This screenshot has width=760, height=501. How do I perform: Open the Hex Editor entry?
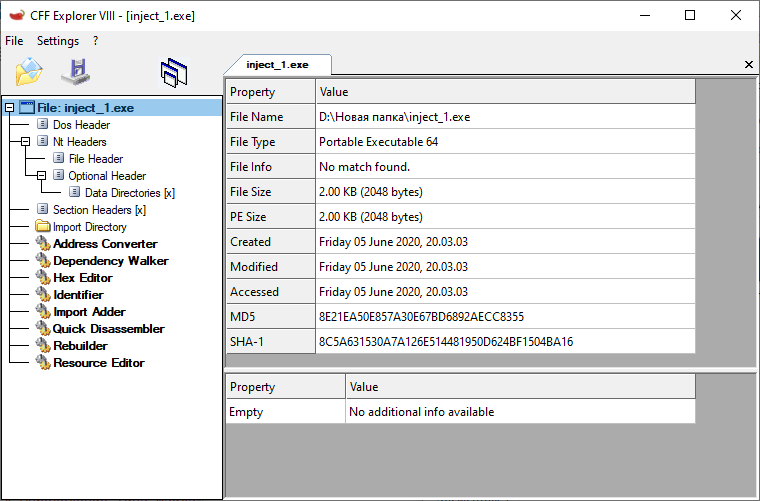(x=83, y=278)
